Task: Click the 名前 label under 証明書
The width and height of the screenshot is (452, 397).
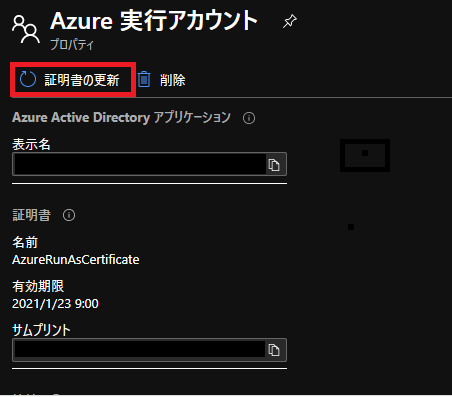Action: (x=25, y=242)
